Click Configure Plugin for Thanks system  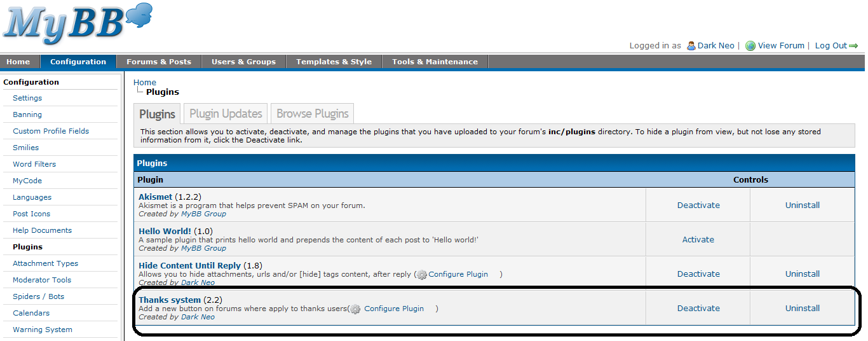pyautogui.click(x=394, y=309)
